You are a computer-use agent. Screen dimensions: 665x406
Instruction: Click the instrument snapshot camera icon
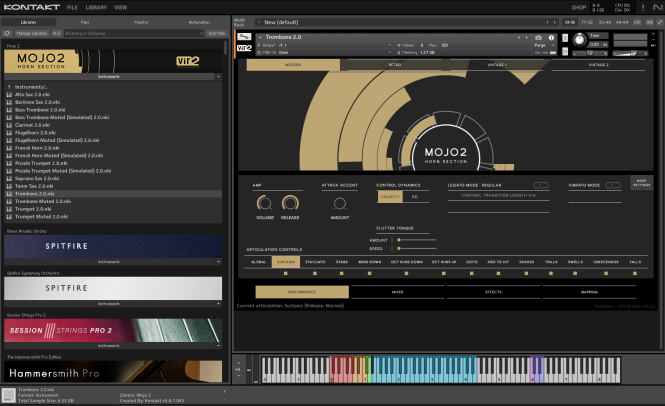point(538,37)
